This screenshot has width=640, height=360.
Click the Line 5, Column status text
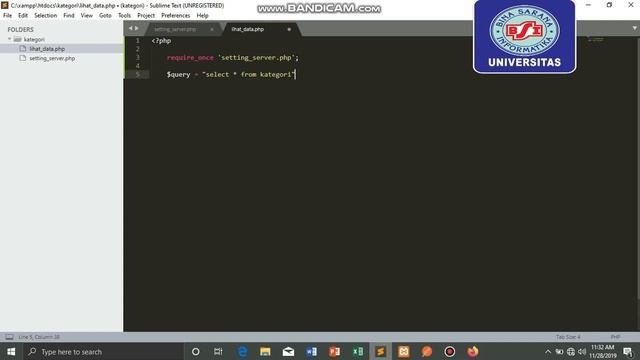pyautogui.click(x=39, y=337)
